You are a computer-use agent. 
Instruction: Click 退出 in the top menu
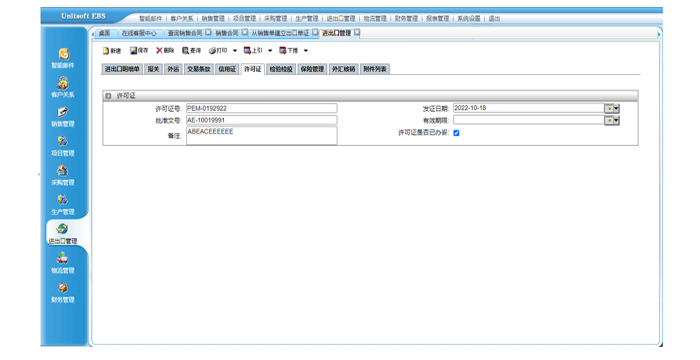pyautogui.click(x=494, y=18)
